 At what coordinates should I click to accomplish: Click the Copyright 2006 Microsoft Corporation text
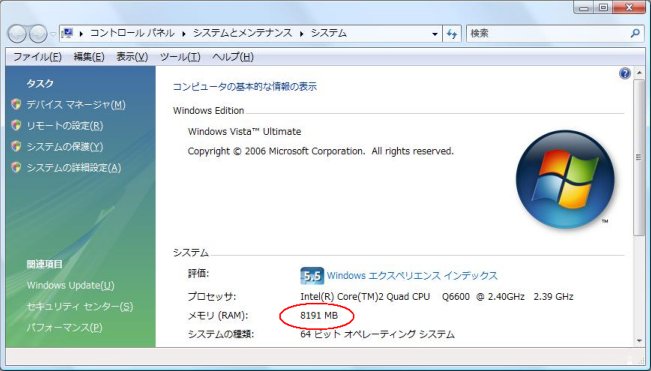click(x=321, y=151)
